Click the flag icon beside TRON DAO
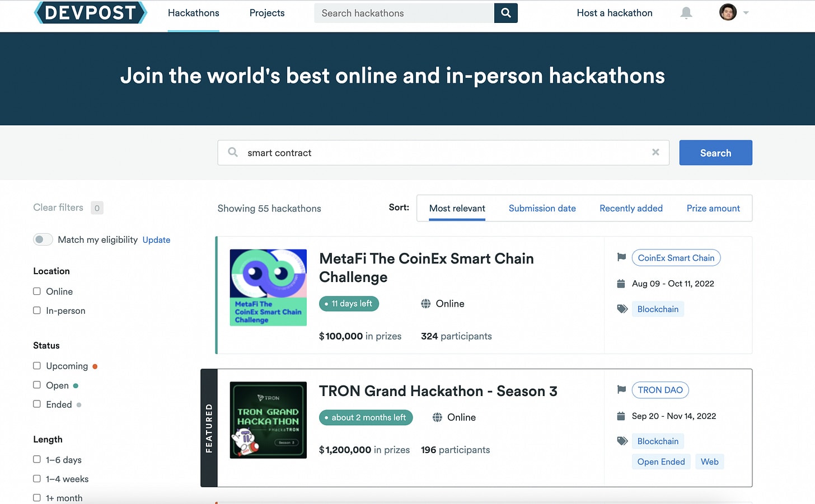 621,390
